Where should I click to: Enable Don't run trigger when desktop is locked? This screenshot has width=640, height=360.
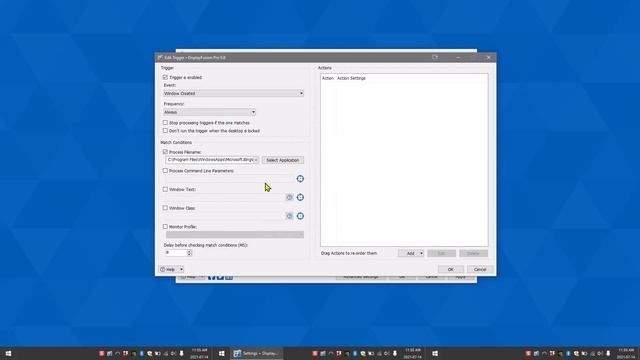(165, 131)
